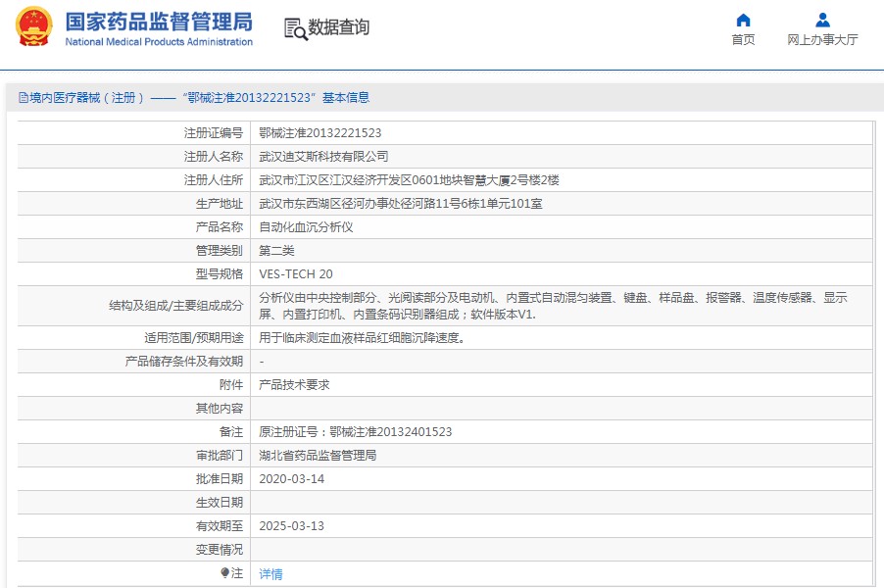Click the 审批部门 row label

tap(220, 456)
